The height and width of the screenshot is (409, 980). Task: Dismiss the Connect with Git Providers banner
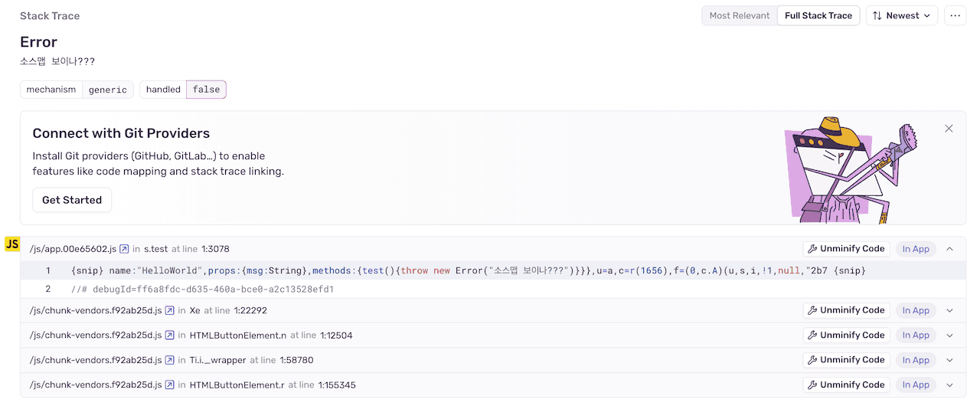point(949,129)
